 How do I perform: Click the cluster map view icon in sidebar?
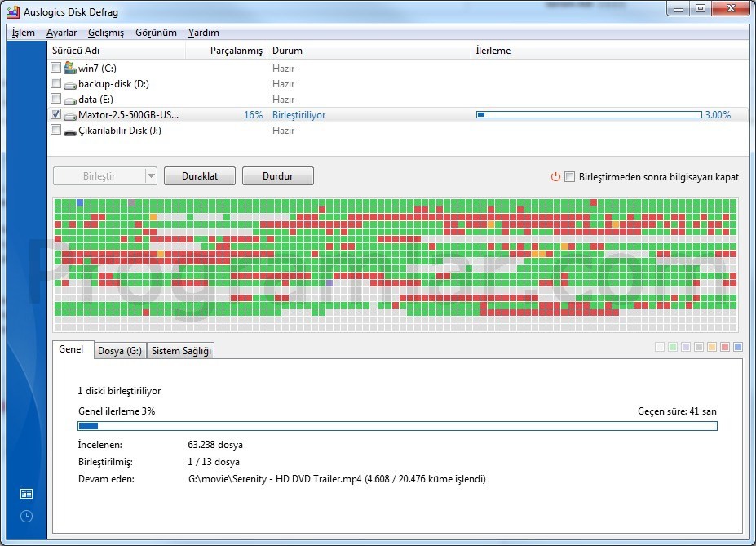click(x=27, y=494)
